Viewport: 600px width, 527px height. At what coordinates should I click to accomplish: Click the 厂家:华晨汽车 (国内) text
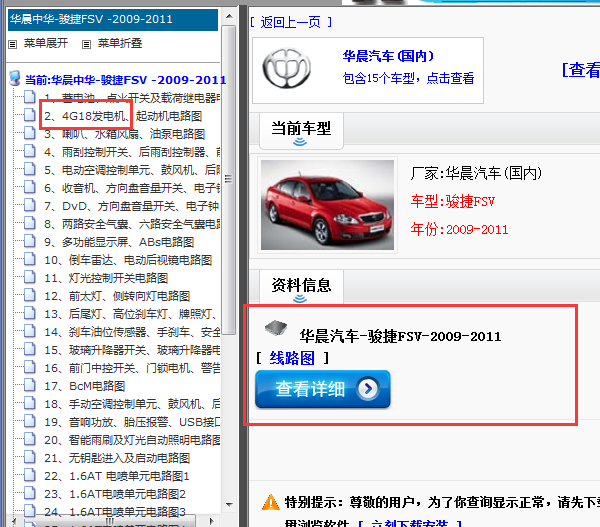pos(476,173)
